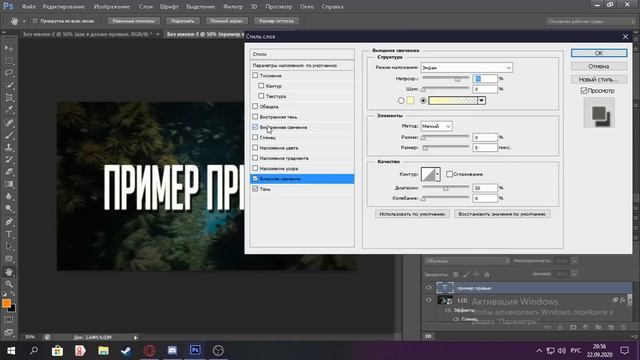Screen dimensions: 640x360
Task: Click the volume icon in system tray
Action: (562, 351)
